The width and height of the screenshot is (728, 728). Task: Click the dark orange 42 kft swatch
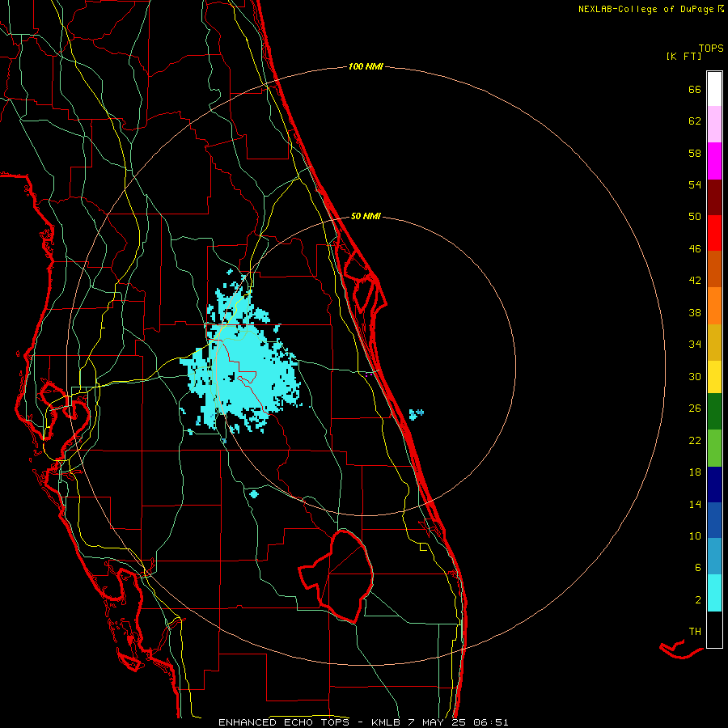coord(714,269)
